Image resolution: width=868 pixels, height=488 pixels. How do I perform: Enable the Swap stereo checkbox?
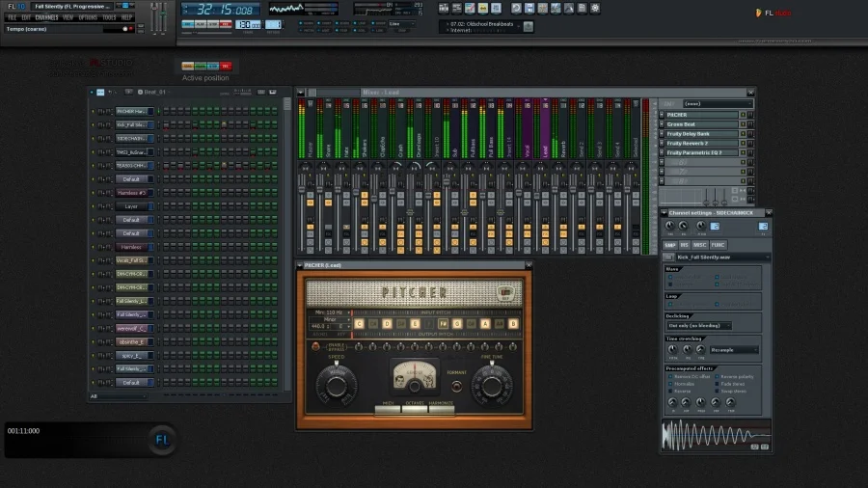pos(718,391)
